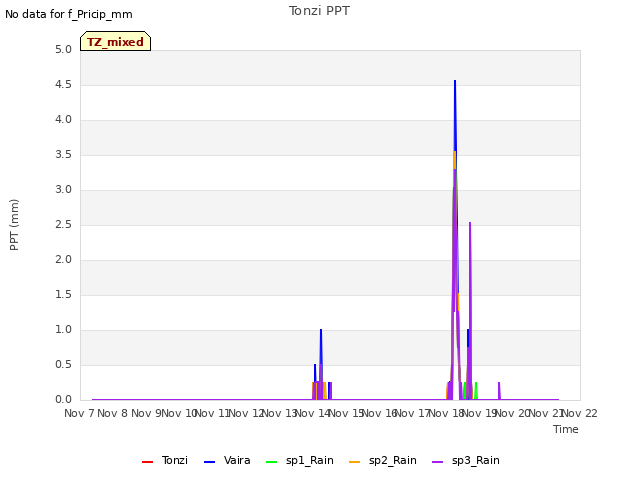Toggle the Vaira legend entry
Screen dimensions: 640x480
click(x=227, y=460)
